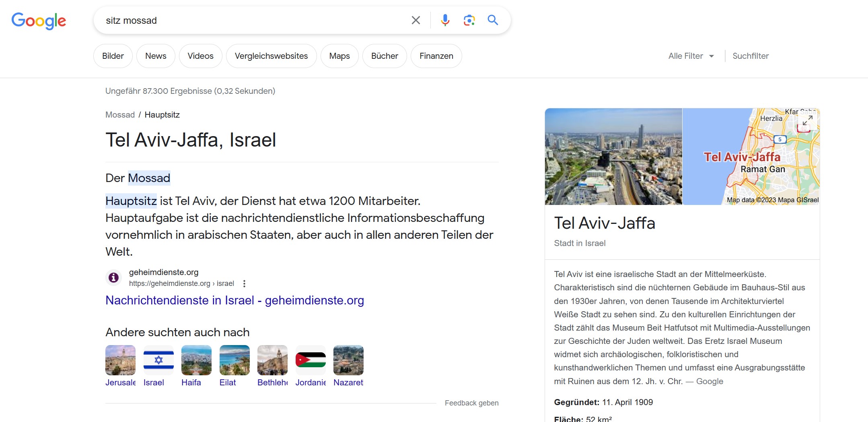
Task: Expand the Tel Aviv-Jaffa map
Action: (807, 120)
